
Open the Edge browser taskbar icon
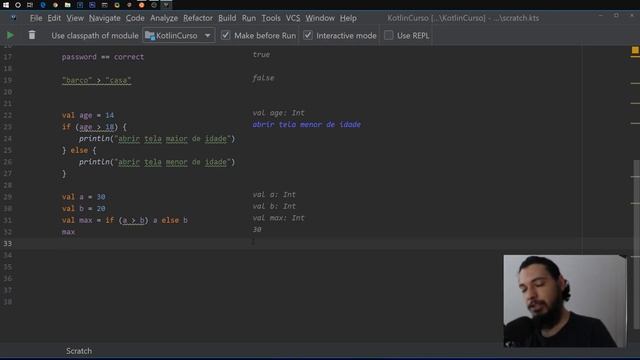point(43,5)
